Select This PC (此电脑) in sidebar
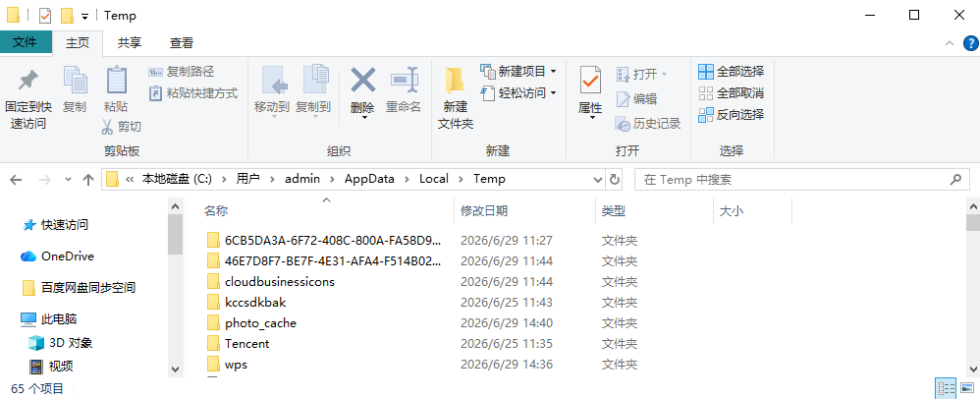The width and height of the screenshot is (980, 399). coord(48,319)
